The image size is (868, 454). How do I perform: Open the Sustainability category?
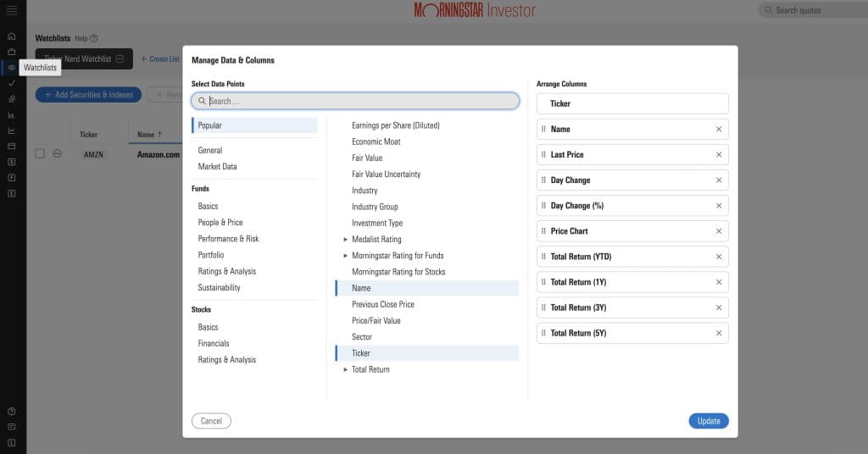click(219, 287)
